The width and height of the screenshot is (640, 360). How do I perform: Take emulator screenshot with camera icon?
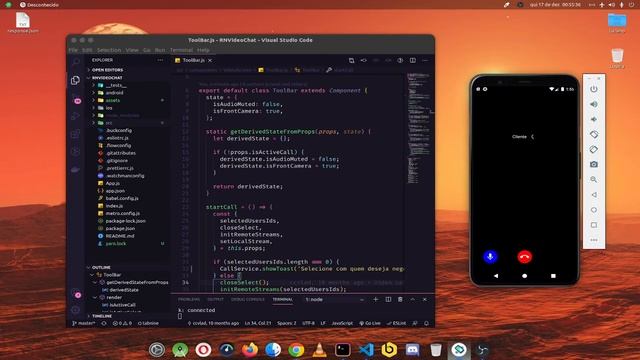point(594,164)
